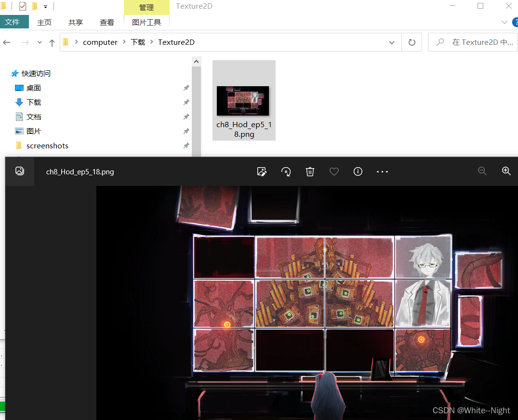
Task: Open the recent locations dropdown arrow
Action: 40,42
